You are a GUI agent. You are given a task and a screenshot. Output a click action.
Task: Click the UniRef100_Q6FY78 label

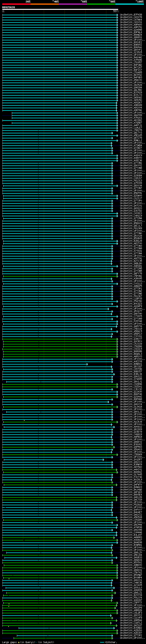click(x=131, y=273)
